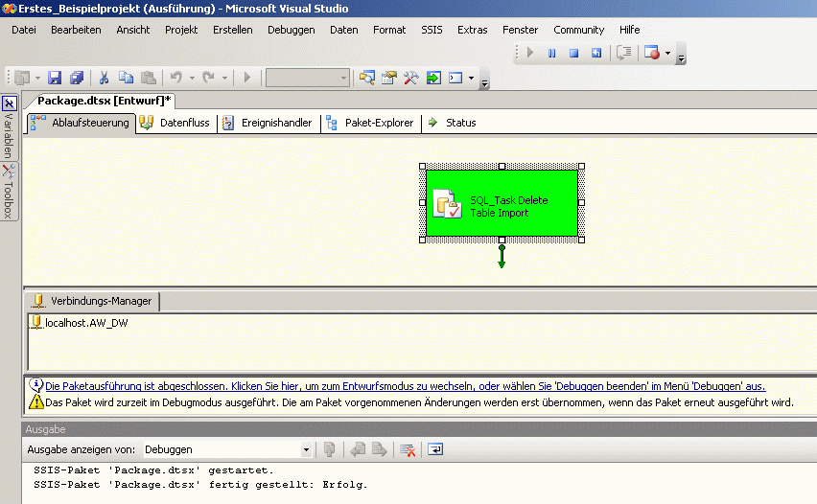Open the New Project icon dropdown arrow
Image resolution: width=817 pixels, height=504 pixels.
tap(37, 79)
